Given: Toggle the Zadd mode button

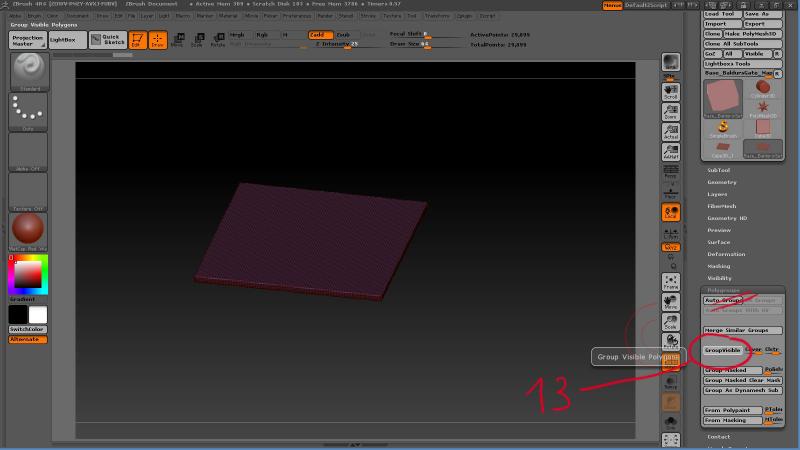Looking at the screenshot, I should click(320, 35).
